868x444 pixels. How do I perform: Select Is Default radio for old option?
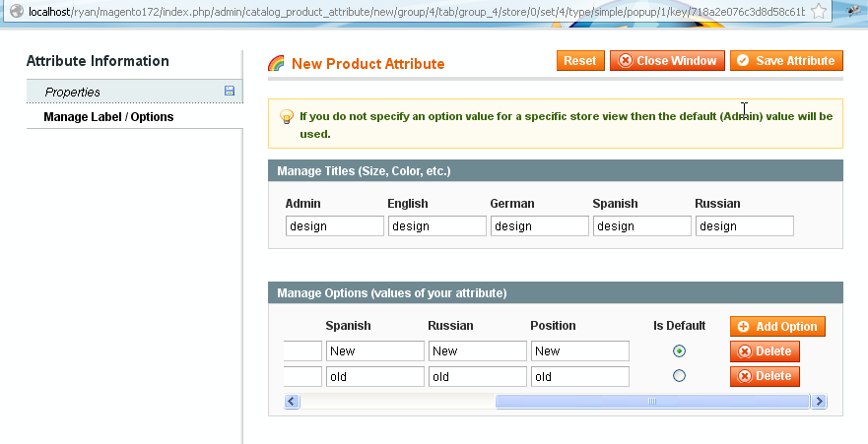[679, 376]
